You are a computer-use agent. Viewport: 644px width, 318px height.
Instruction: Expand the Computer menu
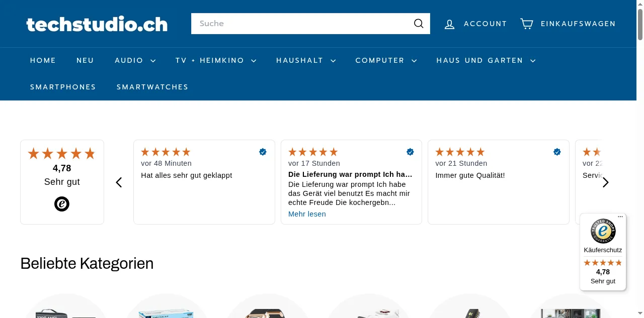click(x=386, y=60)
